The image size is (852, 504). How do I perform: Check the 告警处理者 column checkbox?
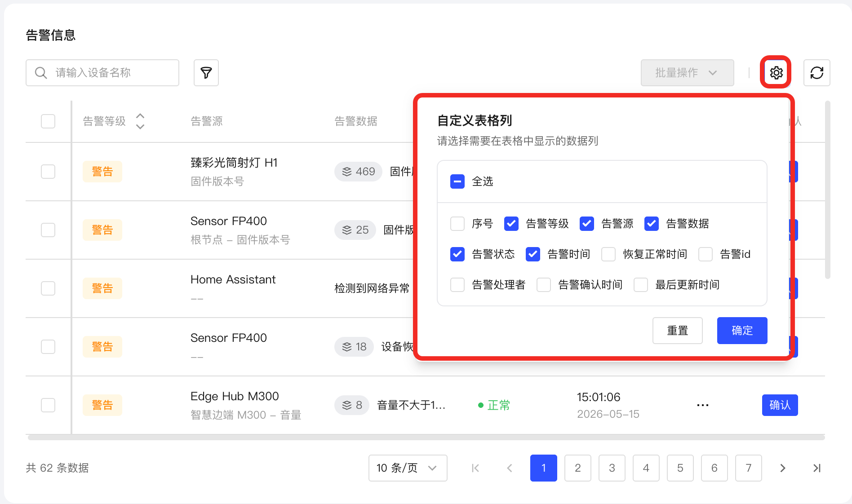coord(457,285)
